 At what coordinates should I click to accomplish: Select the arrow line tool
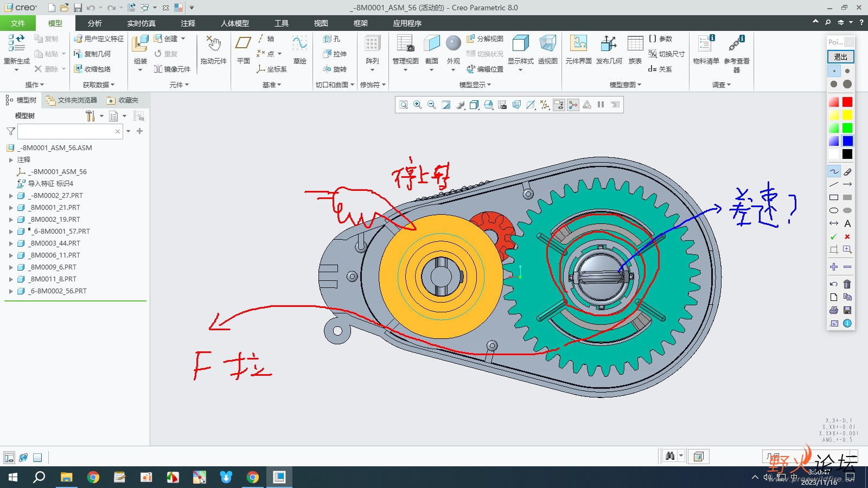pyautogui.click(x=847, y=184)
